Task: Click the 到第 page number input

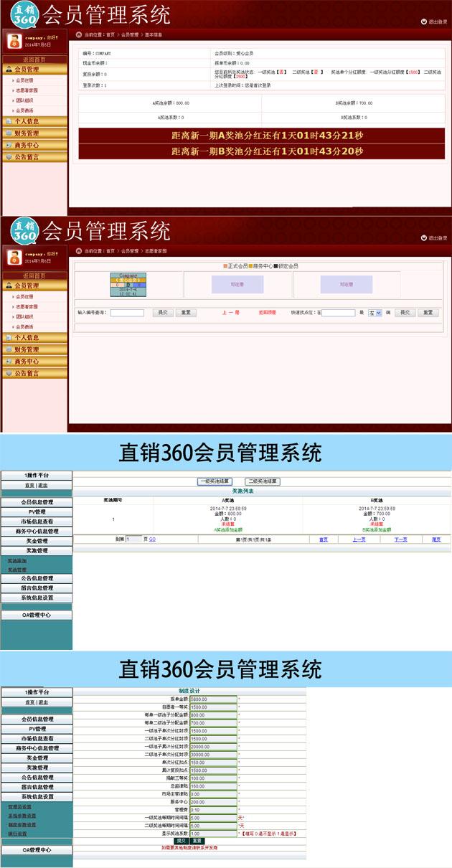Action: 133,539
